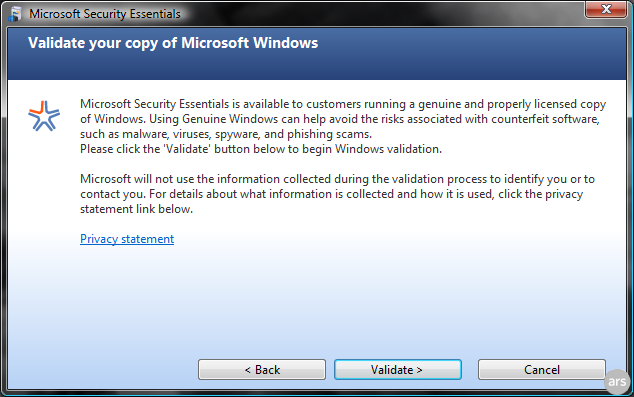
Task: Click the sentence 'Please click the Validate button below'
Action: point(261,149)
